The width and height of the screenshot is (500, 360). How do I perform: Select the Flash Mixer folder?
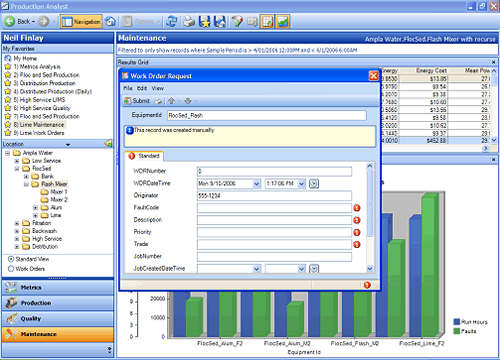click(54, 184)
